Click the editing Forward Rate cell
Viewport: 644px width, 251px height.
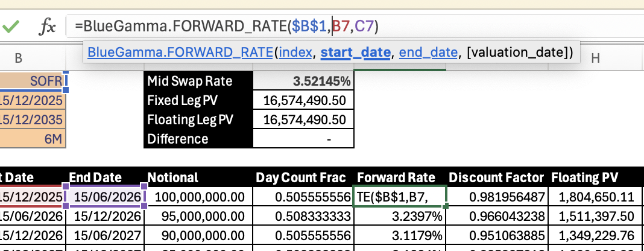point(400,197)
